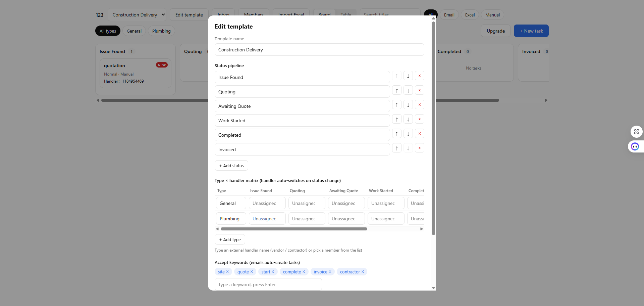This screenshot has height=306, width=644.
Task: Click the Add status button
Action: [231, 166]
